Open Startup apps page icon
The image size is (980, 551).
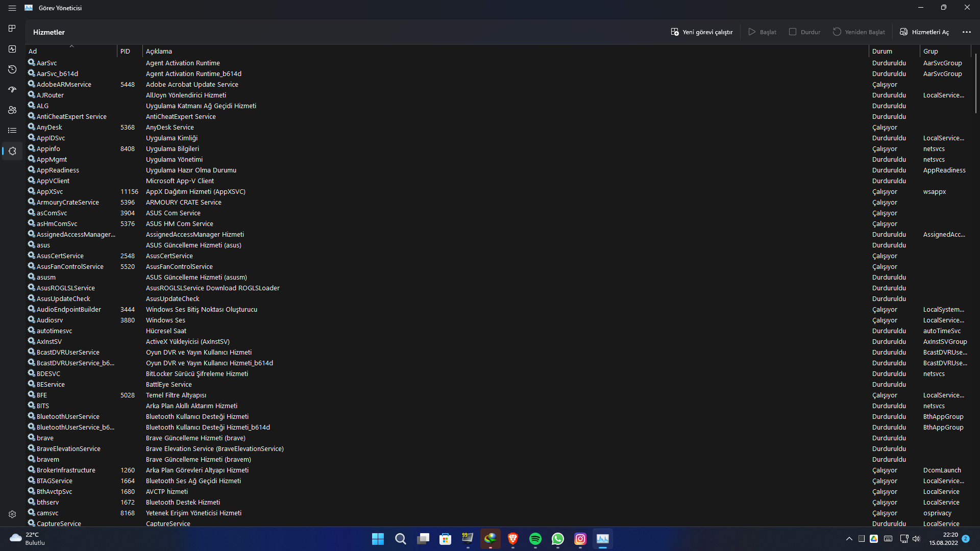12,90
